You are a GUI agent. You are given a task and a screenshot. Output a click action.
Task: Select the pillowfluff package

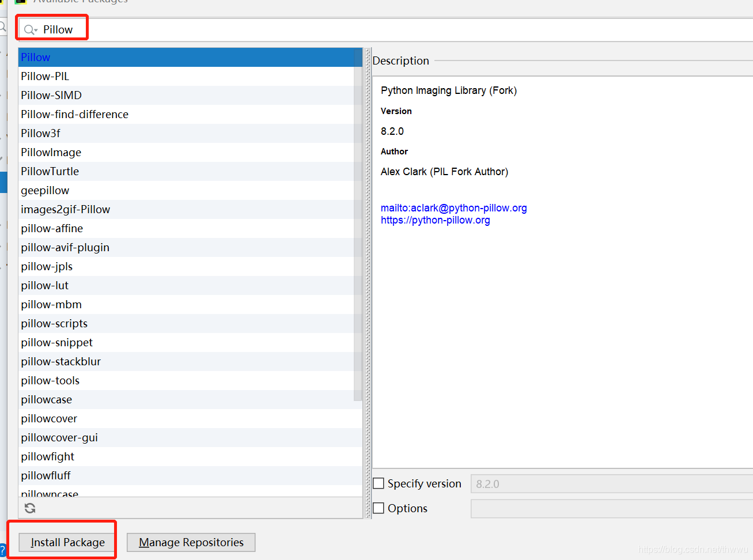click(190, 475)
